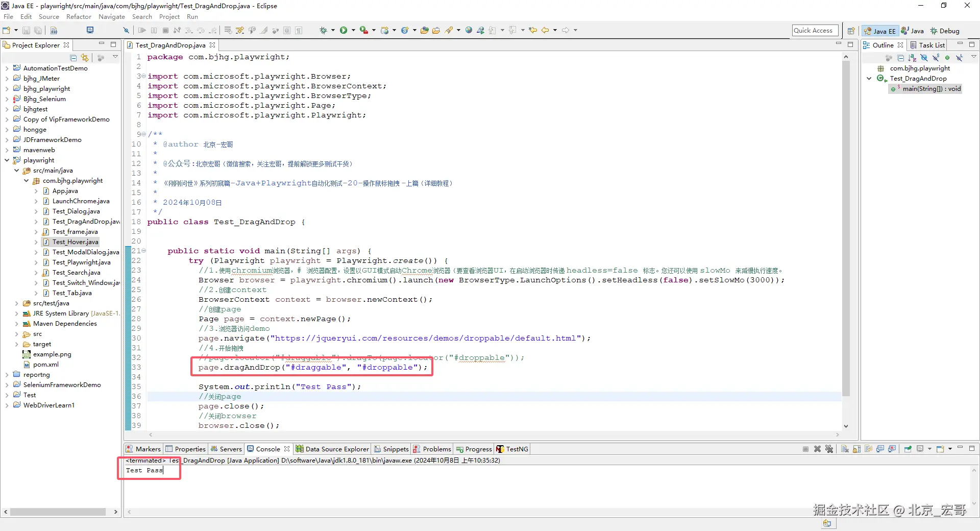Click the Open Type folder icon

click(x=424, y=30)
